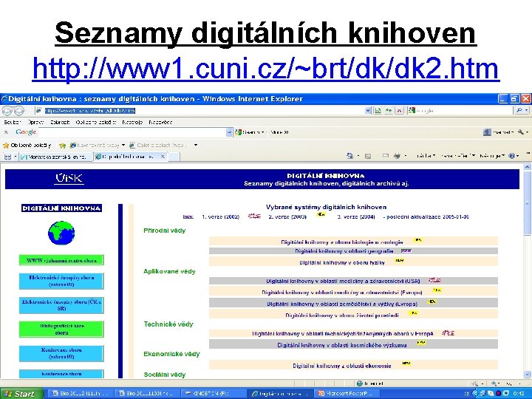
Task: Open address bar history dropdown arrow
Action: click(368, 111)
